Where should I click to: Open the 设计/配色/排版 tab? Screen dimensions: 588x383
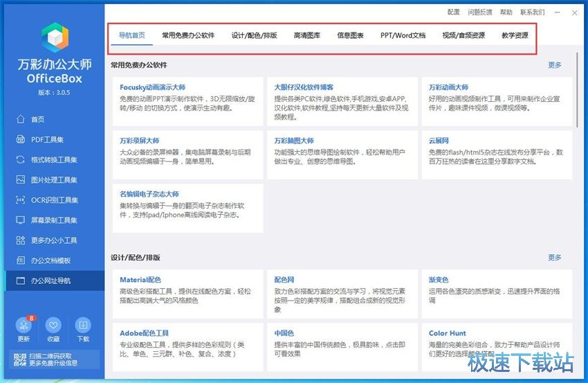click(x=255, y=35)
